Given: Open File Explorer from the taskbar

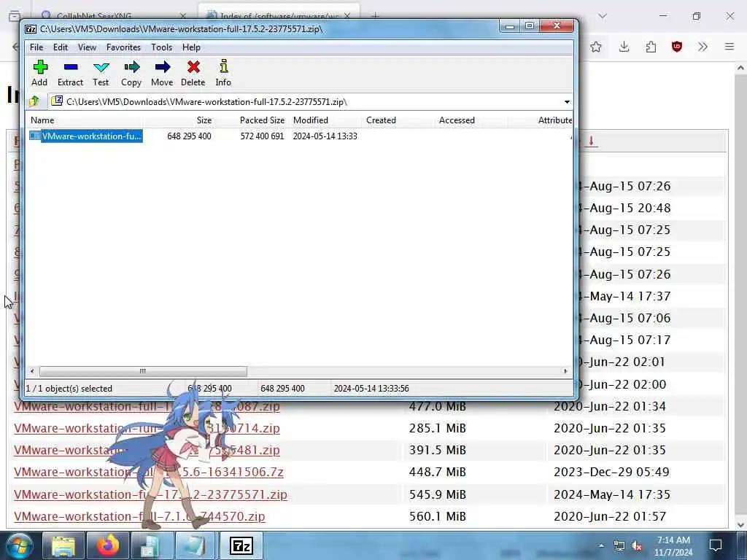Looking at the screenshot, I should (63, 546).
